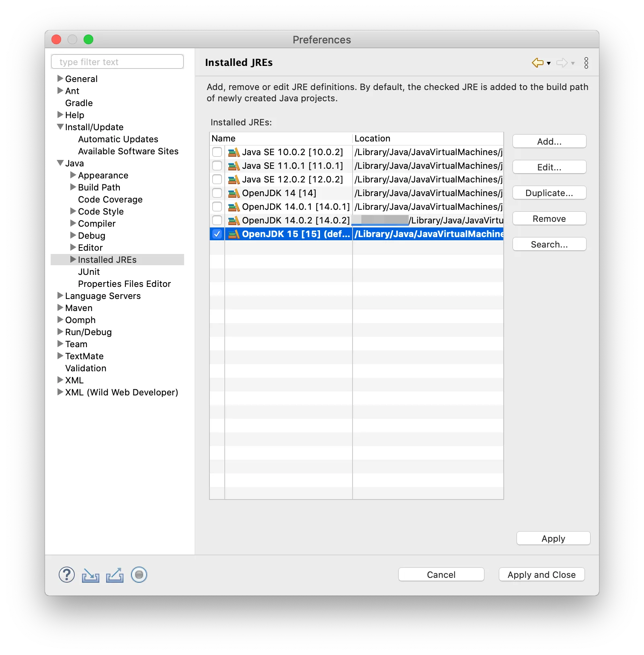
Task: Select the OpenJDK 14 [14] row name
Action: 279,193
